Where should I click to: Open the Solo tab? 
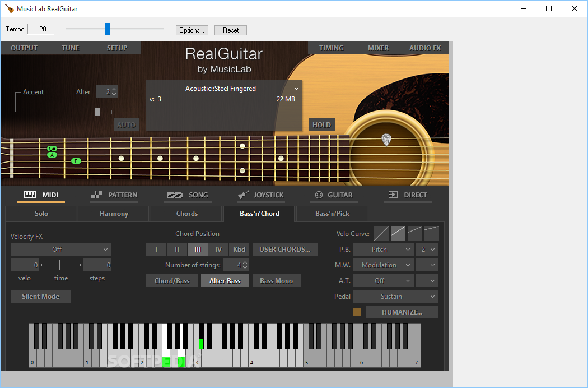(41, 213)
